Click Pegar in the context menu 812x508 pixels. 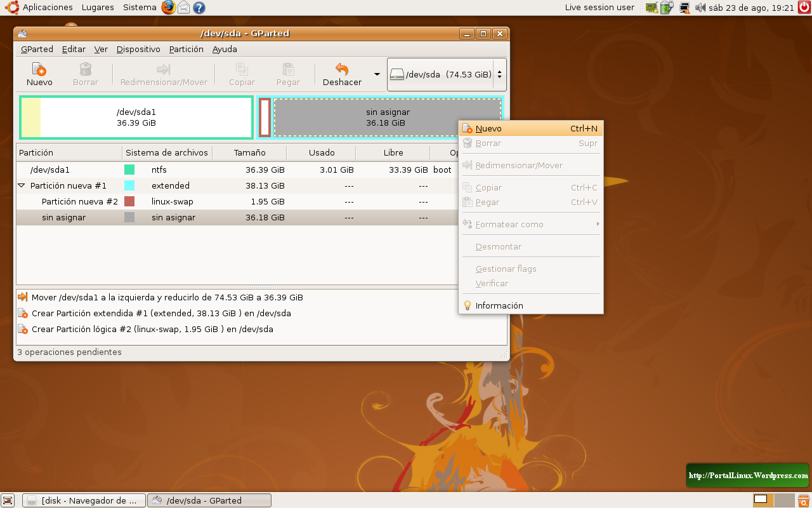coord(531,203)
